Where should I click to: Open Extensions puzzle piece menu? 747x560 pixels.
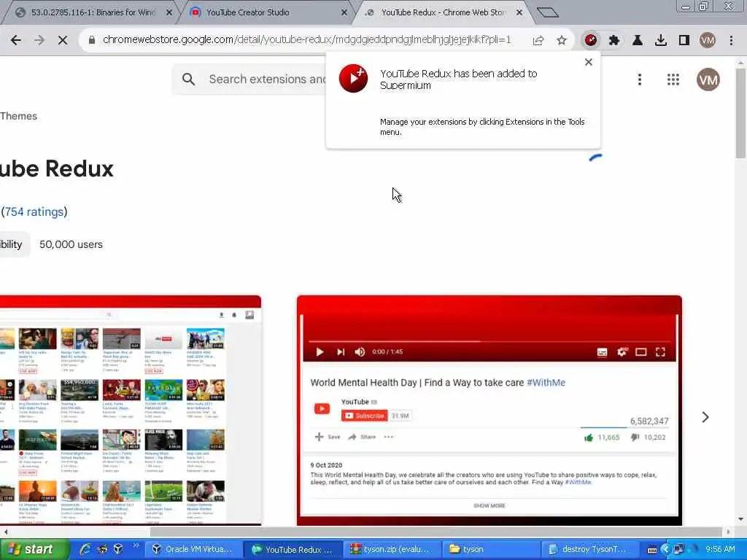click(614, 41)
